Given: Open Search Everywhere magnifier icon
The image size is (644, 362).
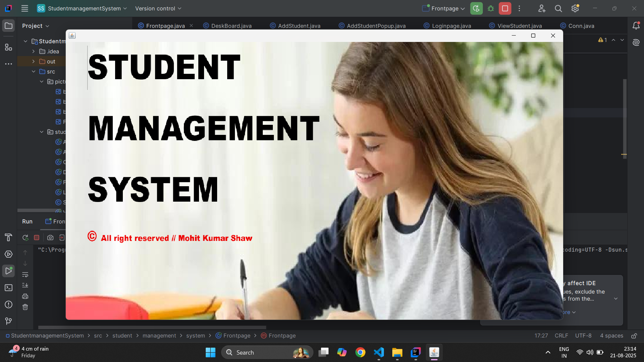Looking at the screenshot, I should point(558,8).
